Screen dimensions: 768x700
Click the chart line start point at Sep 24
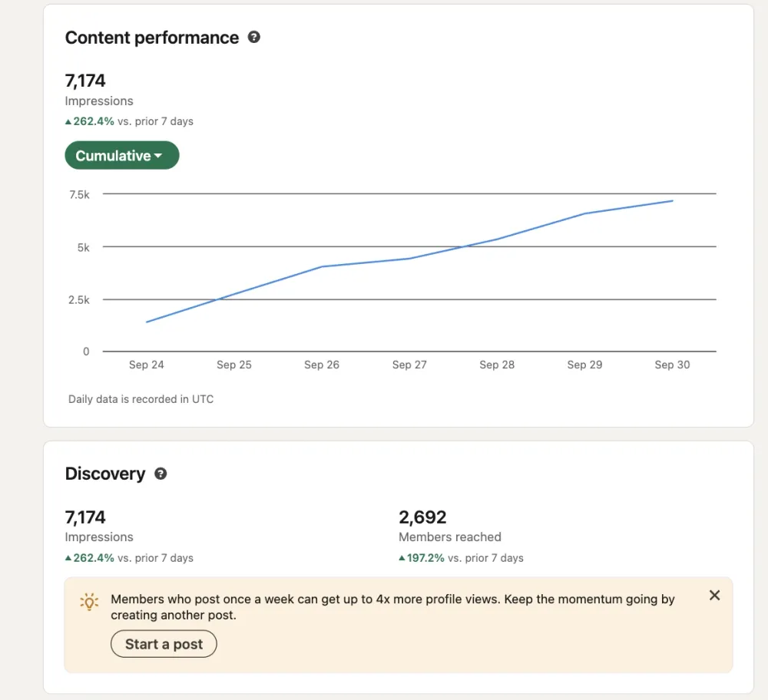point(147,322)
